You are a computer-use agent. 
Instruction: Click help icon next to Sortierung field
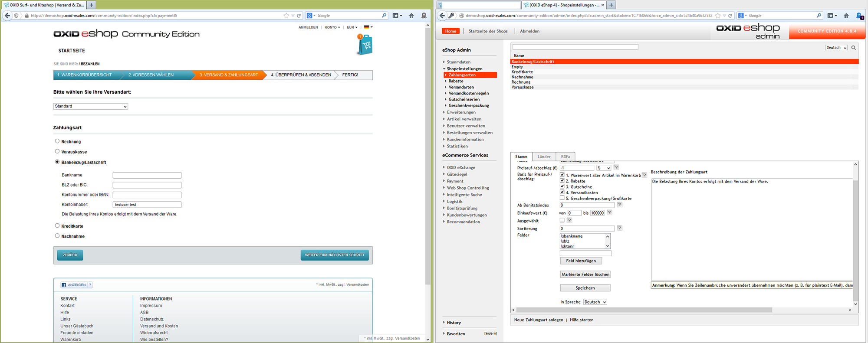tap(619, 228)
